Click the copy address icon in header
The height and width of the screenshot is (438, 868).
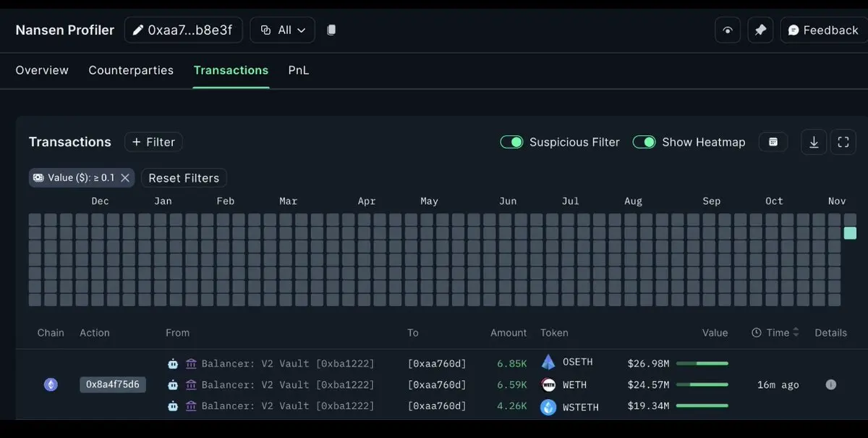pos(331,30)
